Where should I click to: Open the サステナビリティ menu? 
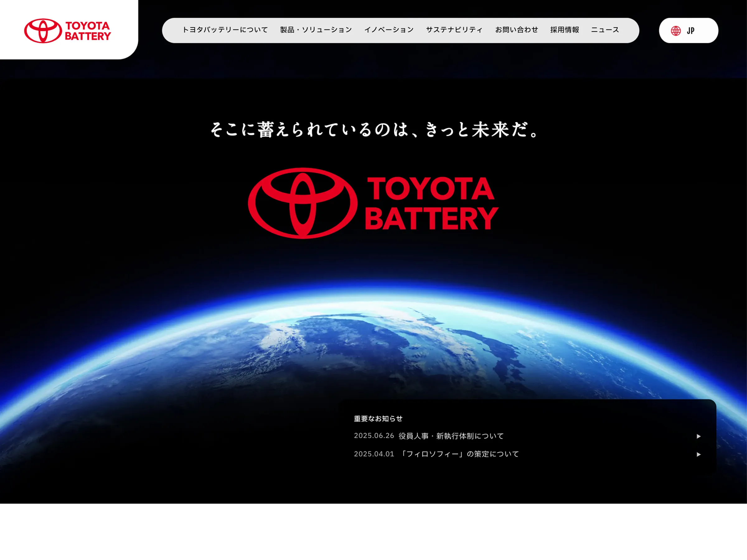454,30
